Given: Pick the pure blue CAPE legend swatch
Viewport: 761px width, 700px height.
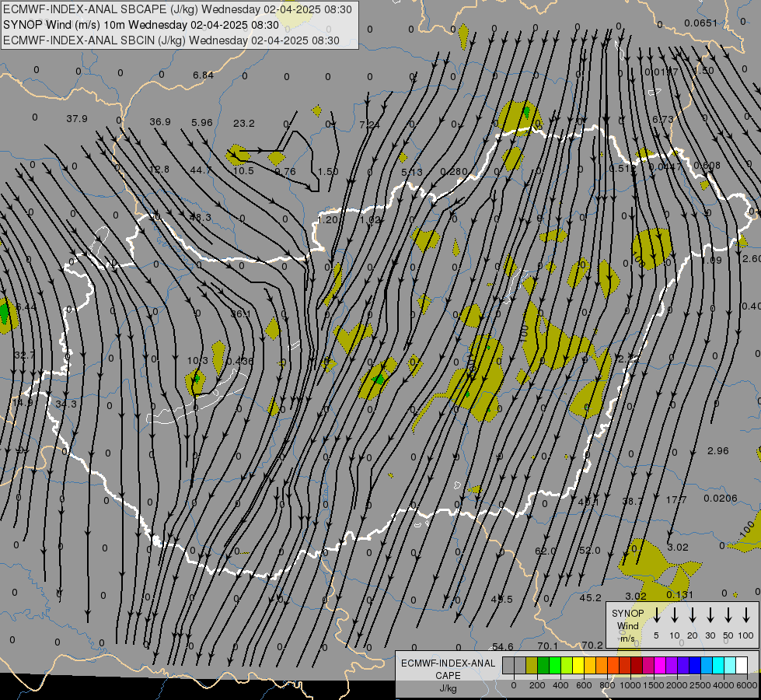Looking at the screenshot, I should click(x=695, y=665).
